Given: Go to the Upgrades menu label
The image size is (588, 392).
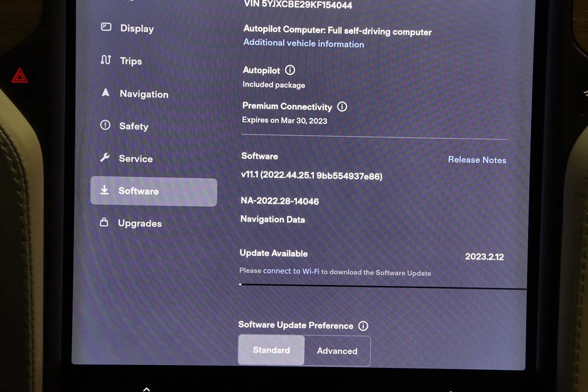Looking at the screenshot, I should click(140, 223).
